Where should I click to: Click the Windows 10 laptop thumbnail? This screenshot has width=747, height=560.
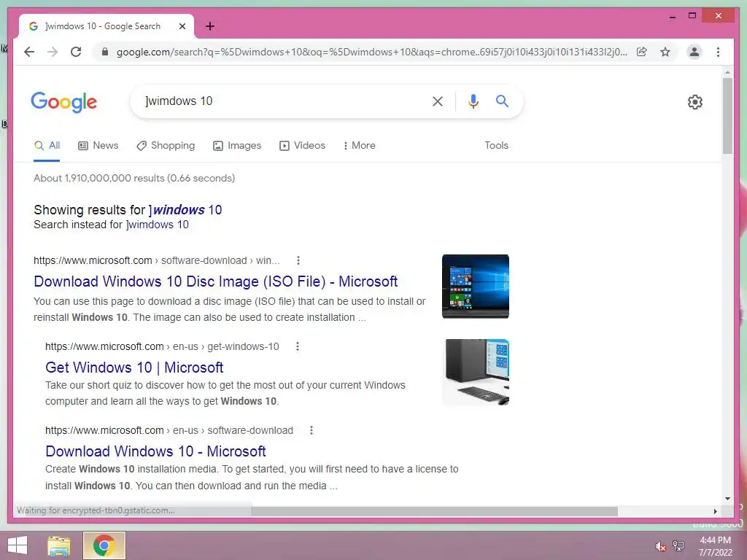click(476, 286)
